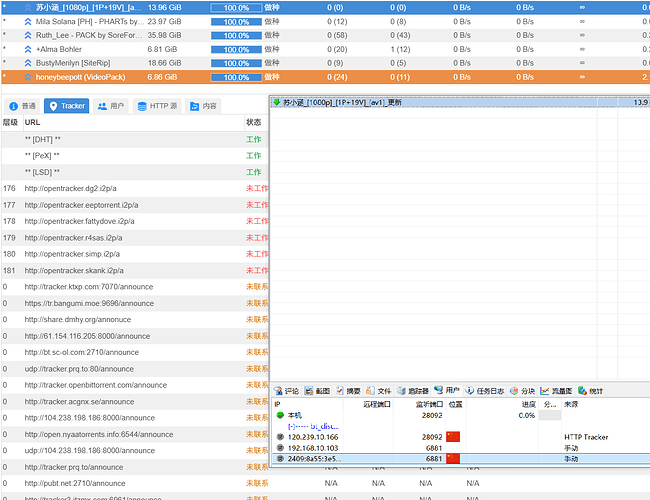The image size is (650, 500).
Task: Click the green status dot beside 本机
Action: click(x=280, y=414)
